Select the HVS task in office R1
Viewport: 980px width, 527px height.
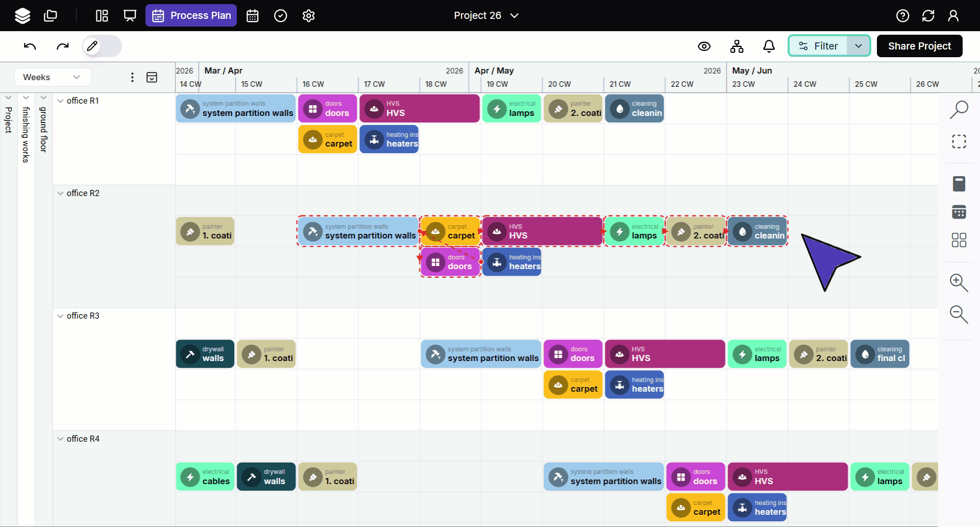point(419,108)
